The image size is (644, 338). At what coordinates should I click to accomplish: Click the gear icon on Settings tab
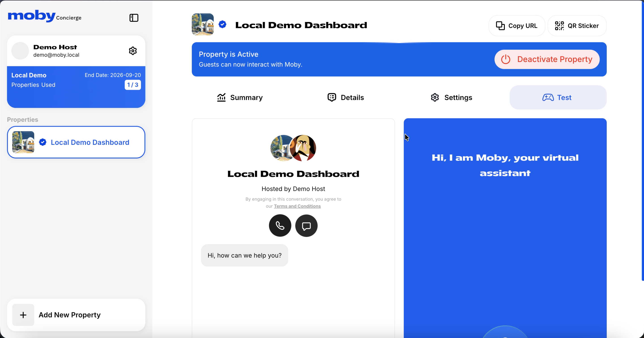tap(435, 98)
